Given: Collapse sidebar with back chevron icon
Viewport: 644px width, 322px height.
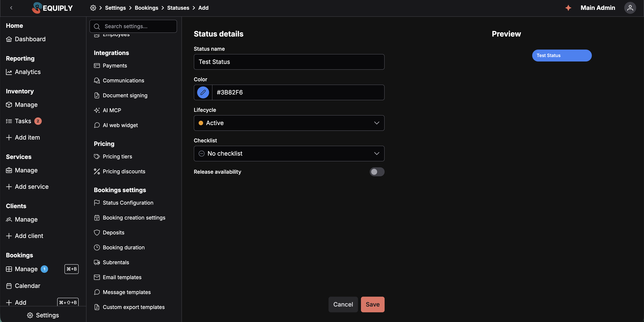Looking at the screenshot, I should click(x=11, y=8).
